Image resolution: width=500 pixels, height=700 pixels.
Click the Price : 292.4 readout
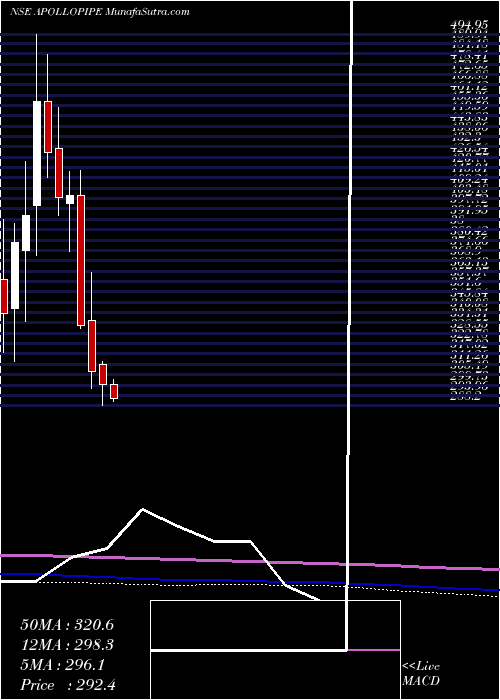(x=69, y=684)
